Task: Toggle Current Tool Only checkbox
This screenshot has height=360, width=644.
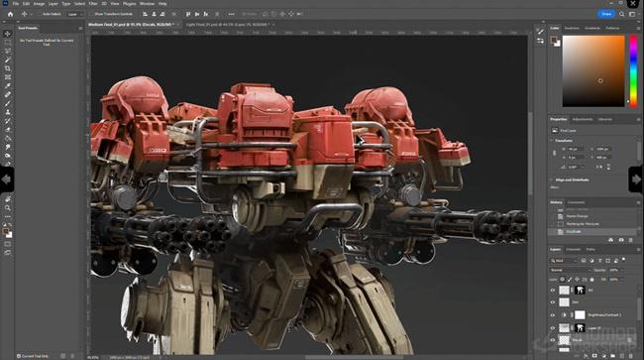Action: coord(19,356)
